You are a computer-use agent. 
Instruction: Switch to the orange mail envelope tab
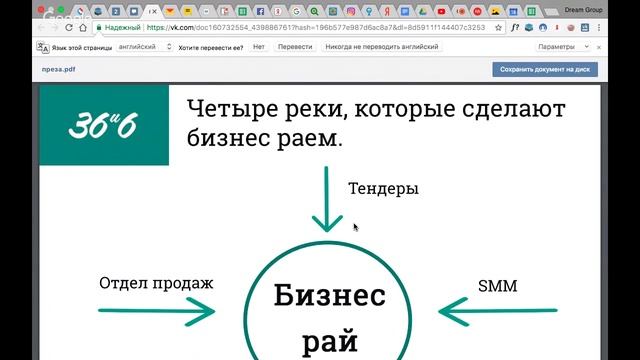170,11
